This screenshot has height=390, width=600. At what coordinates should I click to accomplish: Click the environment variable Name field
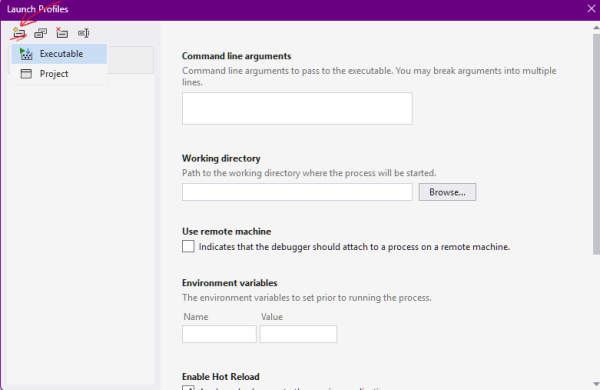click(219, 334)
